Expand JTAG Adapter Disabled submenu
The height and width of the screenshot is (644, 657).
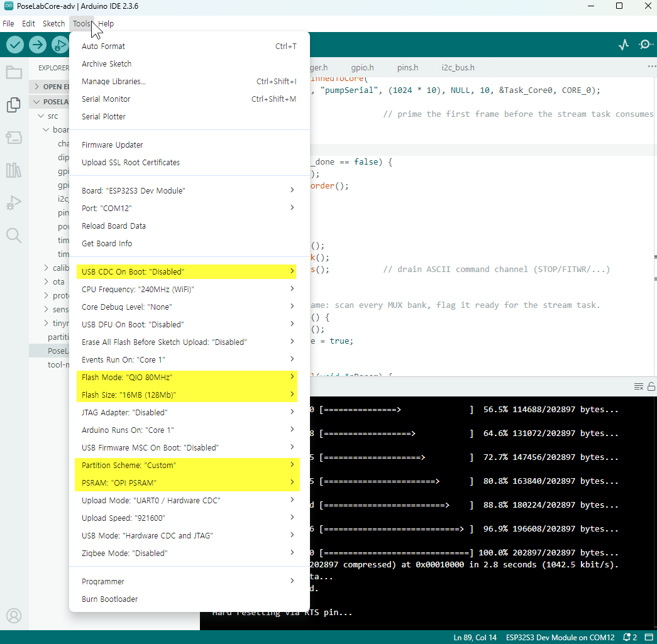(x=189, y=412)
